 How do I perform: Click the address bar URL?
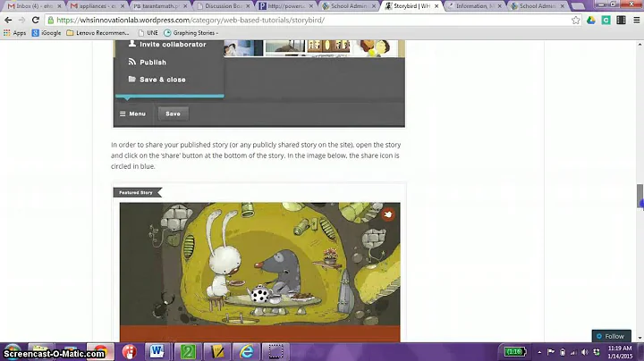click(191, 20)
